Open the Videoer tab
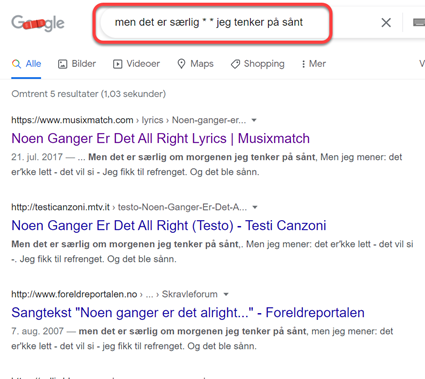 coord(136,64)
